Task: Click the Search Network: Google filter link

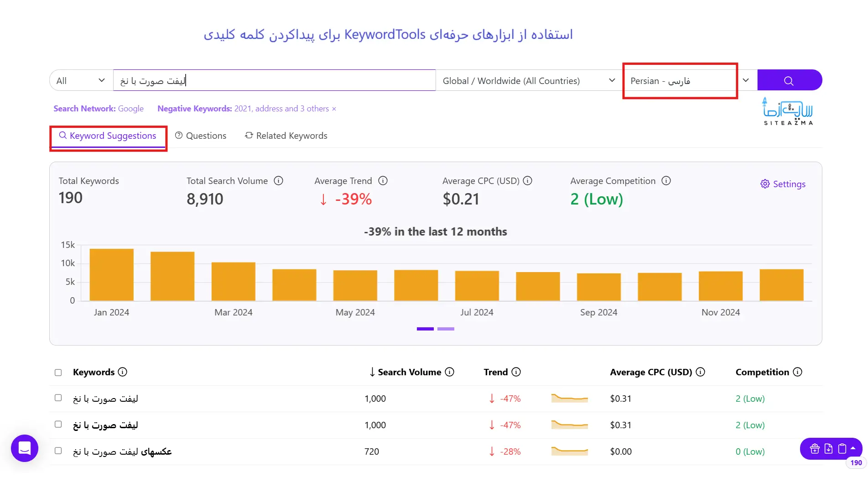Action: coord(99,109)
